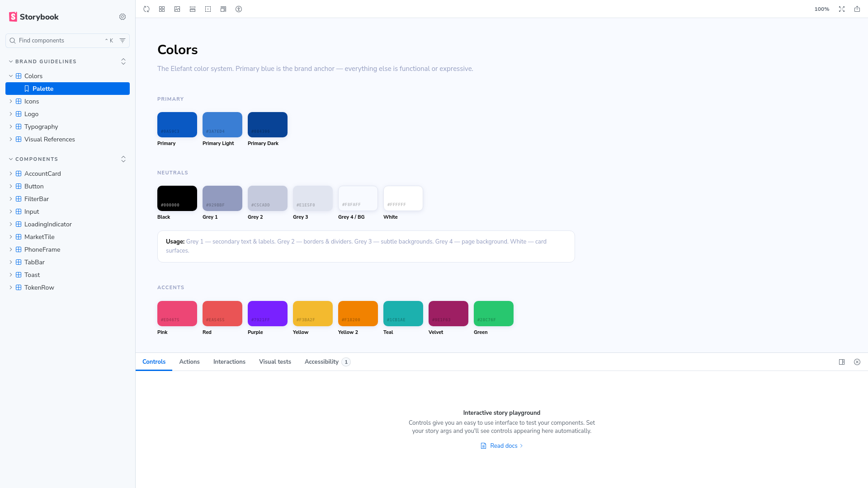868x488 pixels.
Task: Open the accessibility vision filter icon
Action: (x=239, y=9)
